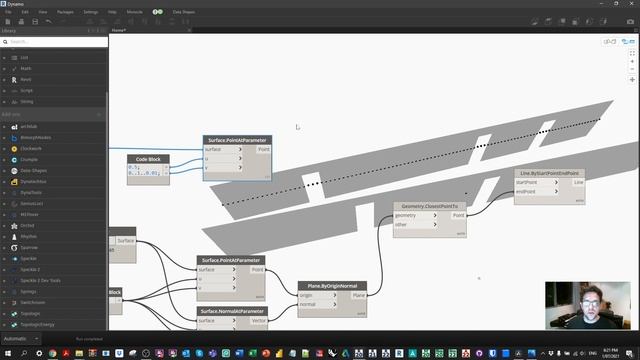Click the Plane output port

tap(359, 295)
